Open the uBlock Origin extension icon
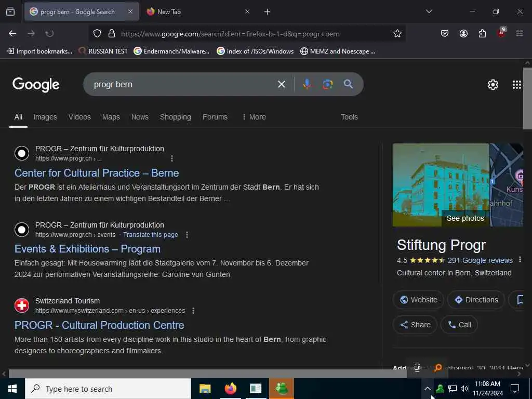Image resolution: width=532 pixels, height=399 pixels. pos(501,33)
